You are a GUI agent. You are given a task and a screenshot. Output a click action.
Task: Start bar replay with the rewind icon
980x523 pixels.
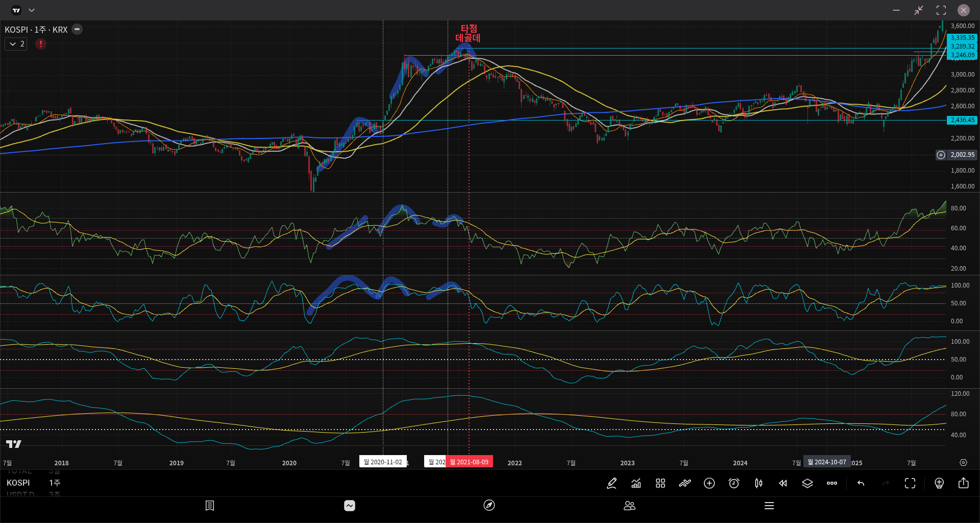(783, 483)
